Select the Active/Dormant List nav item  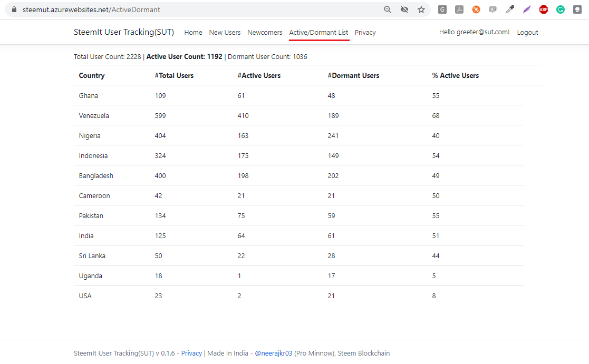click(x=318, y=33)
